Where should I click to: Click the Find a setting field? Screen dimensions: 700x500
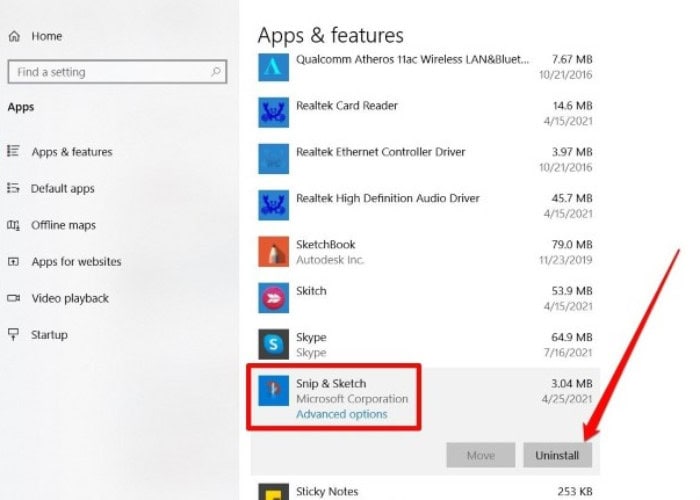[x=117, y=72]
